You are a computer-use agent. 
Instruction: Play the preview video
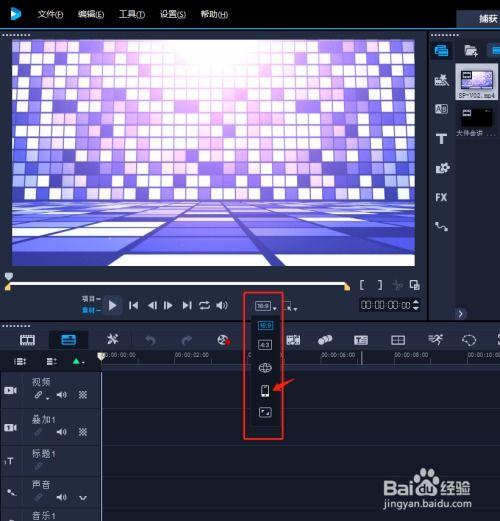pyautogui.click(x=112, y=305)
